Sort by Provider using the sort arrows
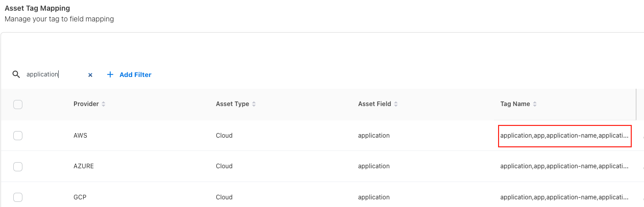Screen dimensions: 644x207 point(104,104)
